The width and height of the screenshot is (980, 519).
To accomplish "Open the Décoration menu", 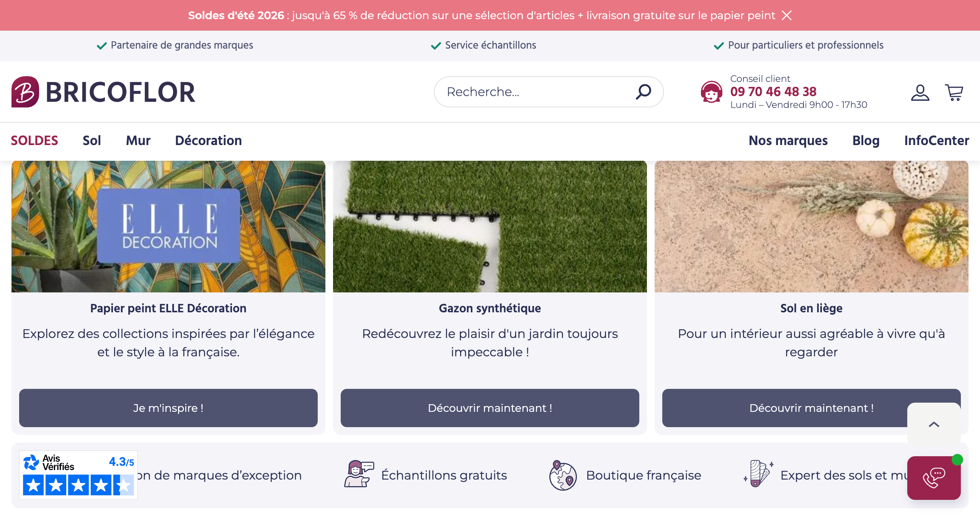I will pos(209,141).
